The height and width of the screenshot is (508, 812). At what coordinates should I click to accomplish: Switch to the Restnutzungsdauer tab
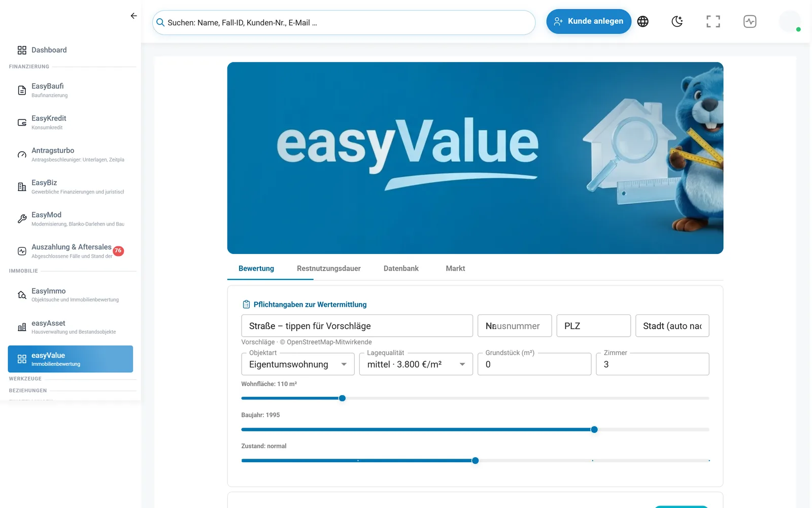click(x=329, y=268)
